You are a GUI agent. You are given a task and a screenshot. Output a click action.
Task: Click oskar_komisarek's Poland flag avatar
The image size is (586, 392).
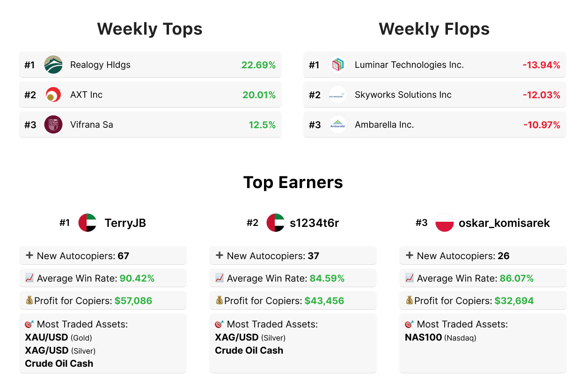[444, 223]
